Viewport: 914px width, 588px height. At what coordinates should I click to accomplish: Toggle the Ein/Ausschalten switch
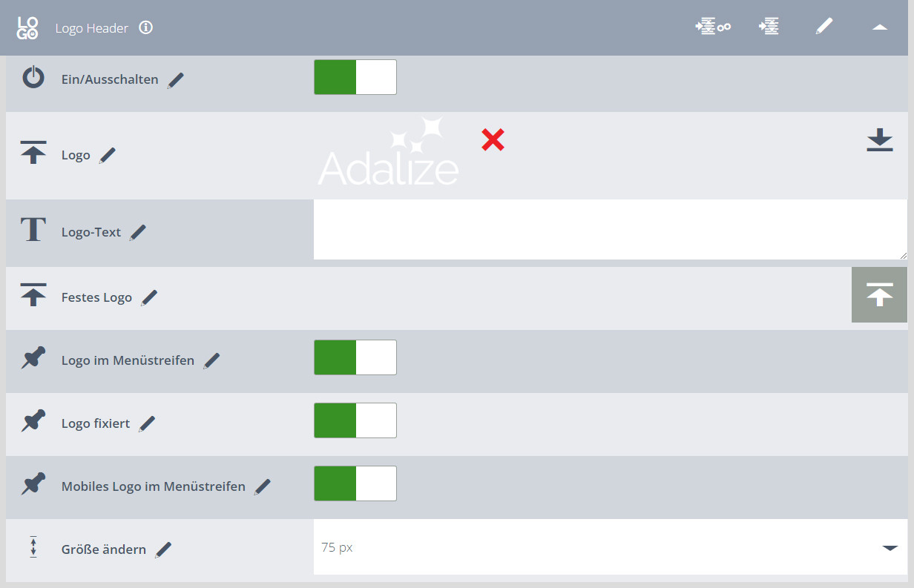point(355,77)
